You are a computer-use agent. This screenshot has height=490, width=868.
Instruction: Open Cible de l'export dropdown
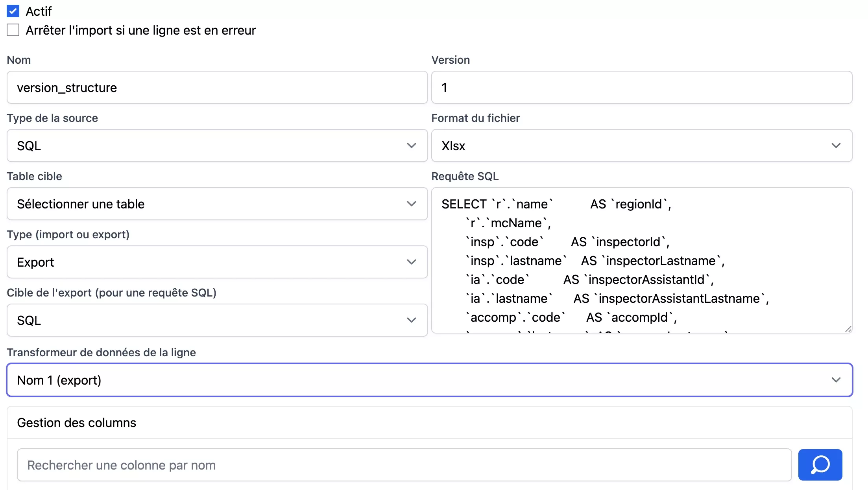click(217, 320)
